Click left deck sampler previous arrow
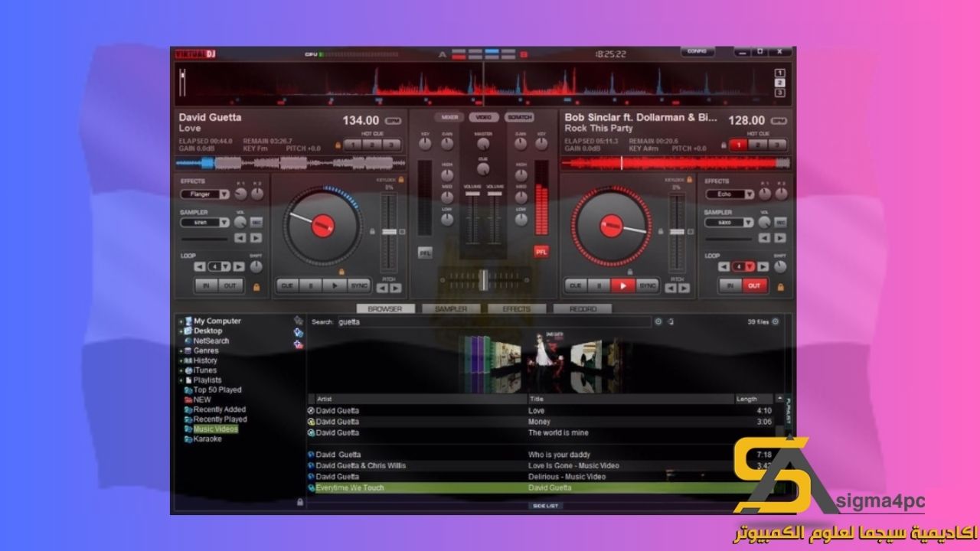Screen dimensions: 980x551 point(240,238)
